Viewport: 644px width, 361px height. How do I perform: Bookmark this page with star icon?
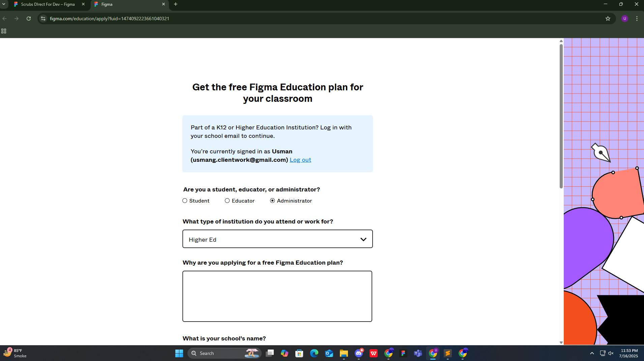tap(608, 19)
